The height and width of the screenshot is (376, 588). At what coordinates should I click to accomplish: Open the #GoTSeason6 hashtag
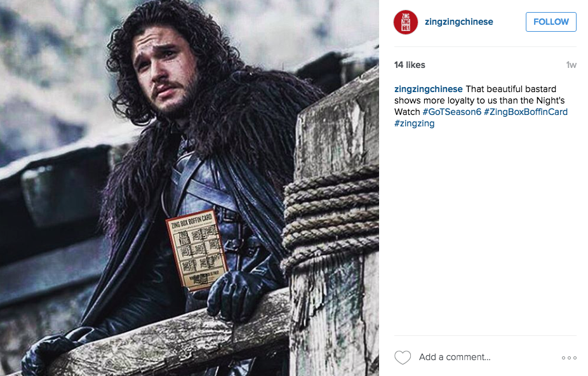pyautogui.click(x=451, y=112)
